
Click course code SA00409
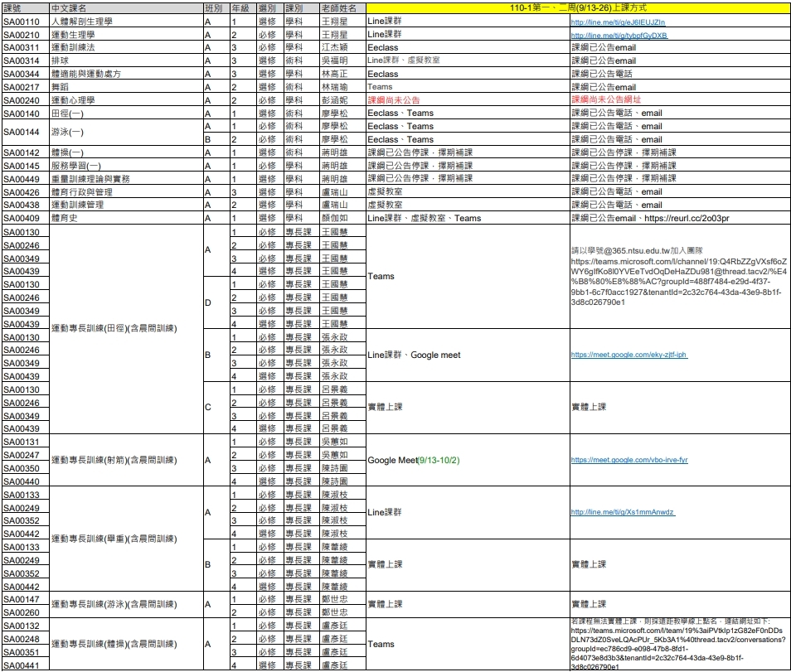(x=22, y=218)
